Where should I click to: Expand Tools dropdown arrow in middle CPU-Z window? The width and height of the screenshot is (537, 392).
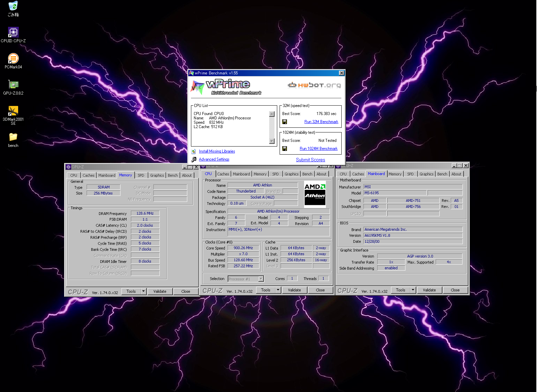click(x=278, y=290)
